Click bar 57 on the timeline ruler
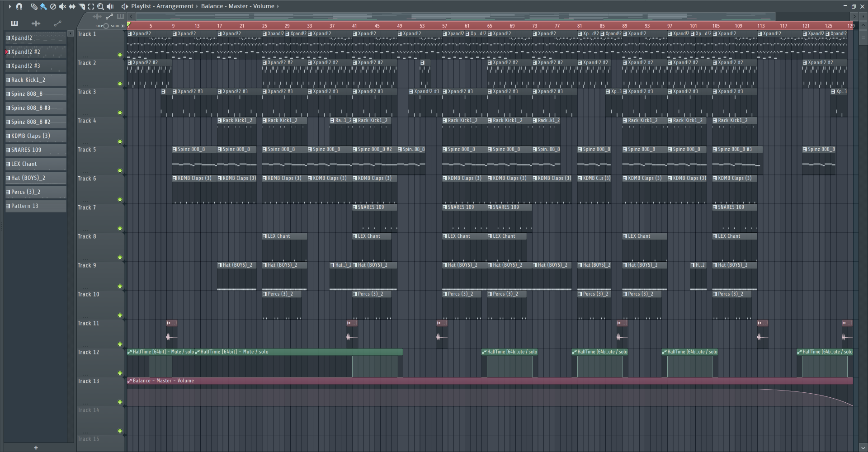 [x=444, y=26]
